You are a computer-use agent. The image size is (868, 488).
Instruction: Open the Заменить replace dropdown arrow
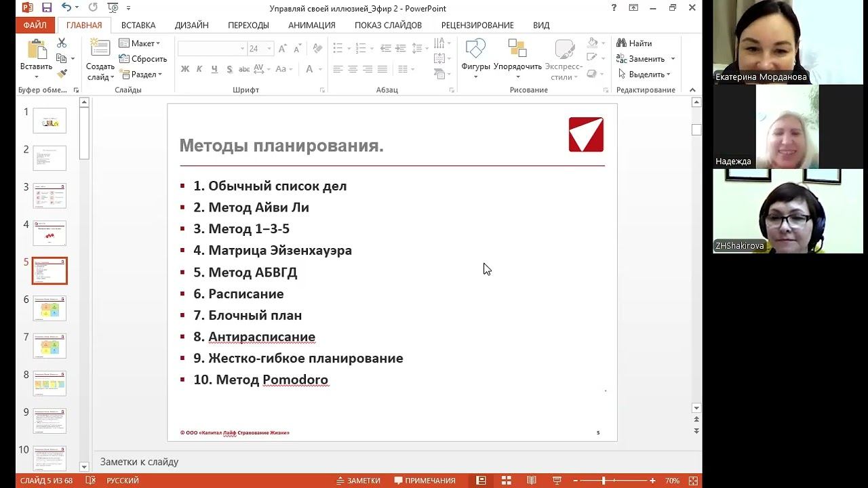(673, 59)
